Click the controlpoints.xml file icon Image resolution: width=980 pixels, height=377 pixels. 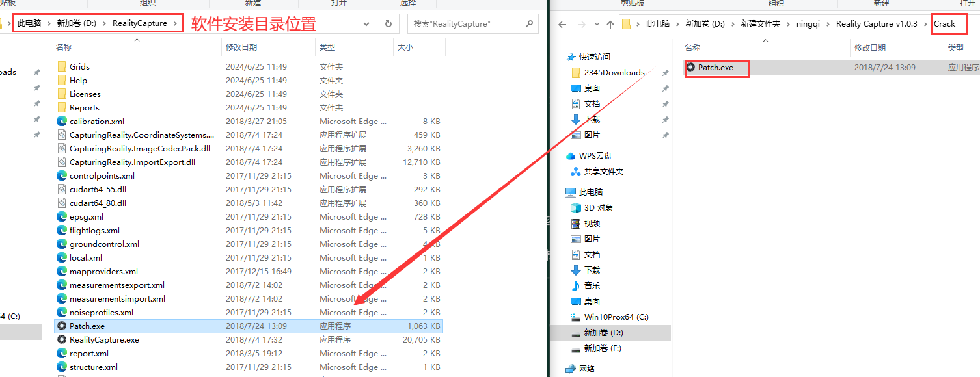coord(62,175)
